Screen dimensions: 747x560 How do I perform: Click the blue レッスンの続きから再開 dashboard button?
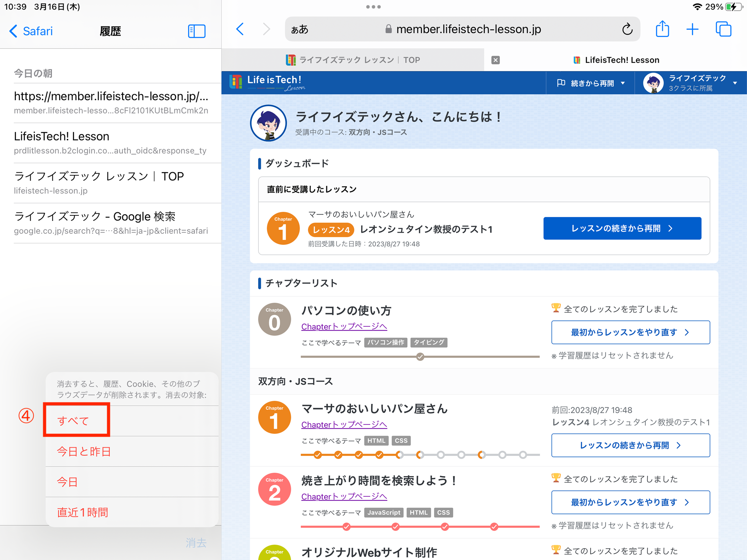click(622, 228)
